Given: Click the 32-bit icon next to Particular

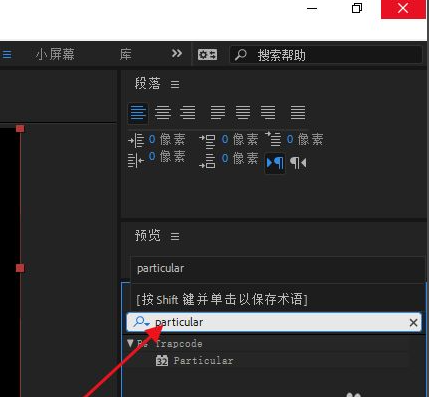Looking at the screenshot, I should pyautogui.click(x=162, y=361).
